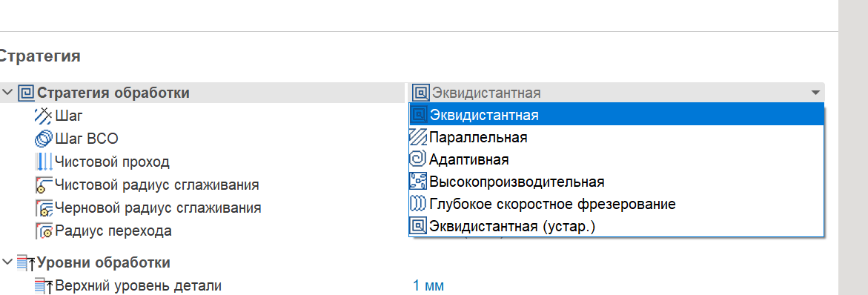Select the Чистовой проход parameter row

pos(205,162)
